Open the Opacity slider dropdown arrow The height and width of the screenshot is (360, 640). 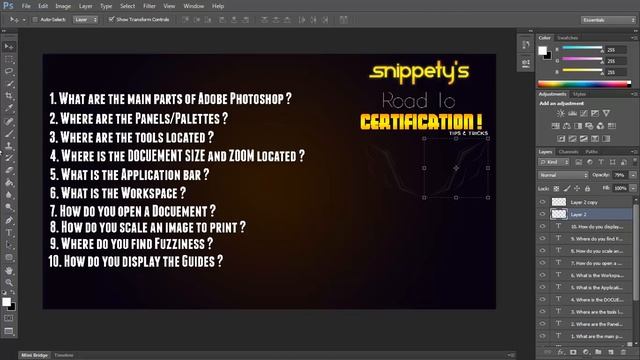(633, 175)
